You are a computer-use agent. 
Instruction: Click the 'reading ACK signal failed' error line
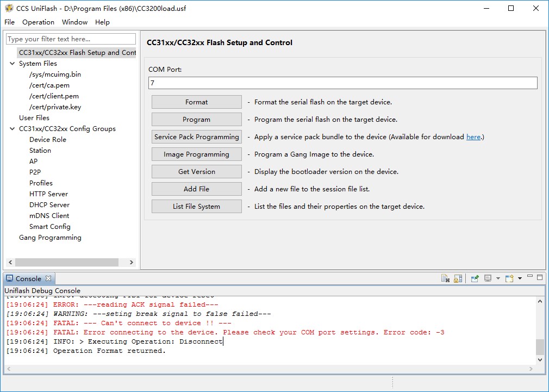point(113,304)
